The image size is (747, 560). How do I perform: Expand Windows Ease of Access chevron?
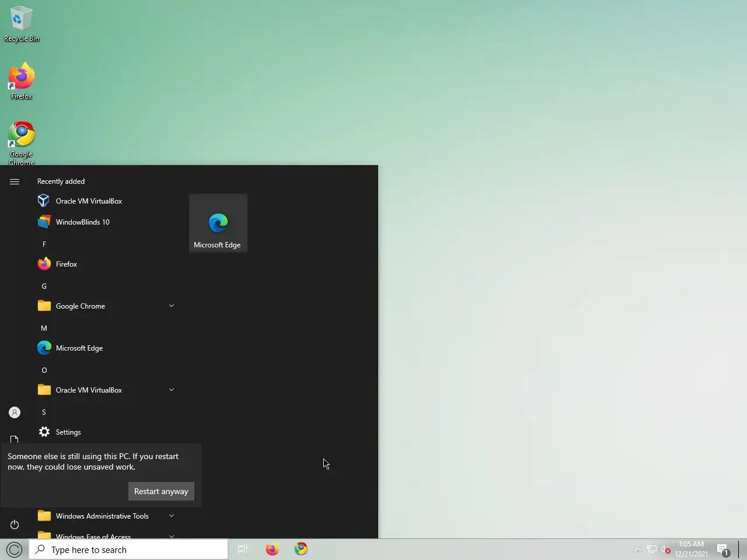[x=172, y=535]
